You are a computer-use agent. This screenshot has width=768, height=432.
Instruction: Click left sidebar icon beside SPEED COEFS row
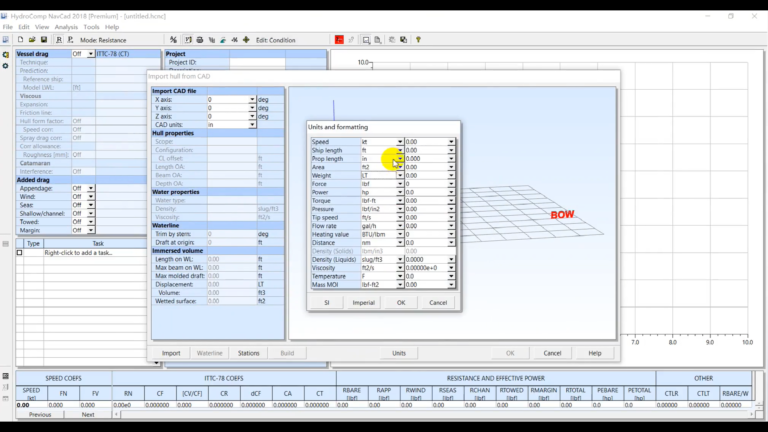5,376
